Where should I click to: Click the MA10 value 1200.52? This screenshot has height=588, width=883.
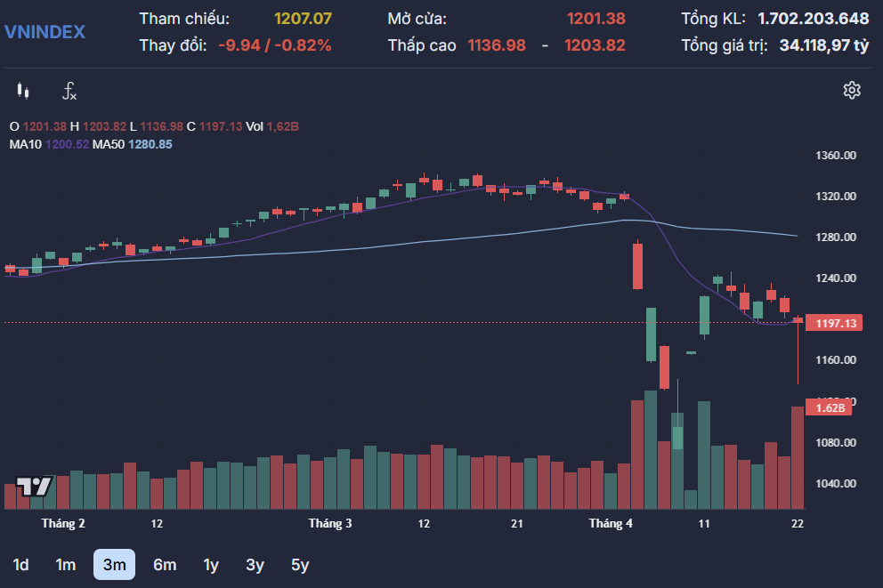(67, 145)
